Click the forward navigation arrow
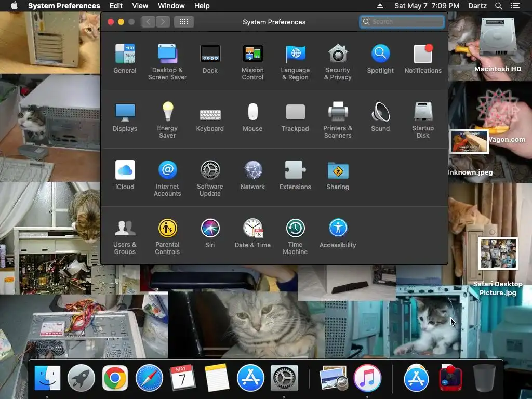 coord(163,22)
